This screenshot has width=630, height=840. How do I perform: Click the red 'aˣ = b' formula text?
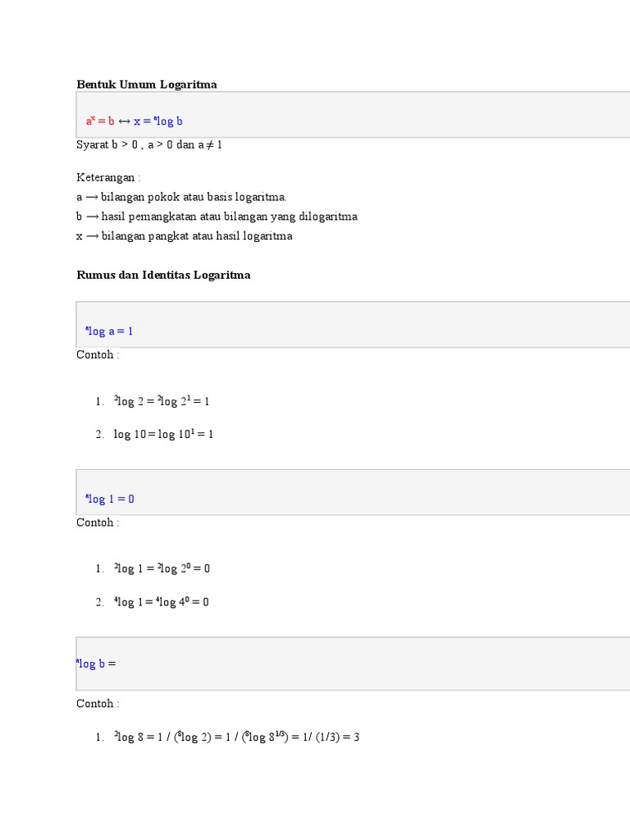(x=100, y=121)
